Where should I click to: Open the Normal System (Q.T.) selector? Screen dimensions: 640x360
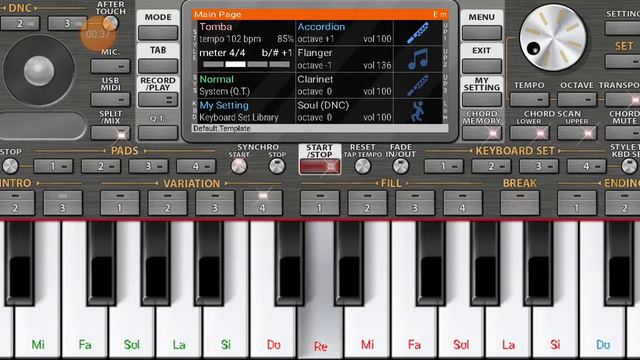click(246, 85)
